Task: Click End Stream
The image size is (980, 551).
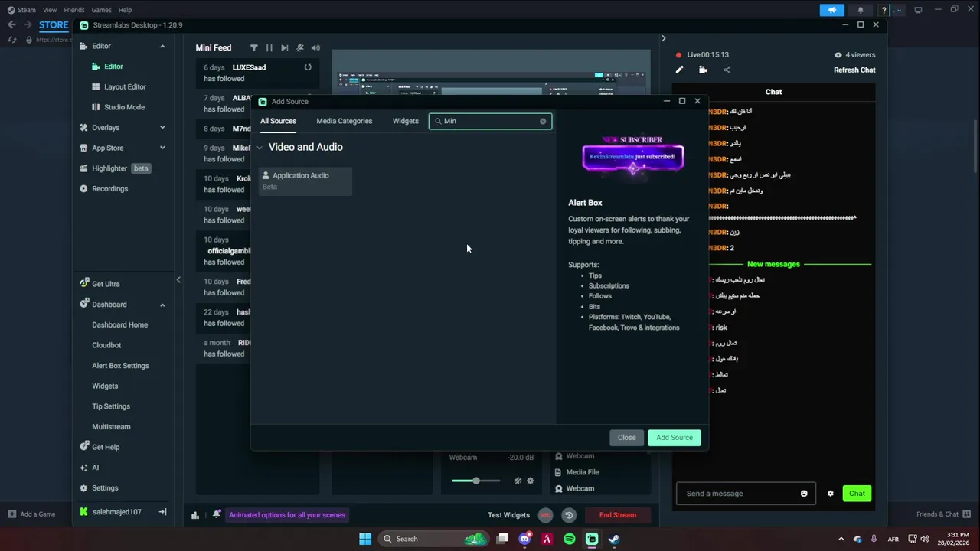Action: click(x=618, y=515)
